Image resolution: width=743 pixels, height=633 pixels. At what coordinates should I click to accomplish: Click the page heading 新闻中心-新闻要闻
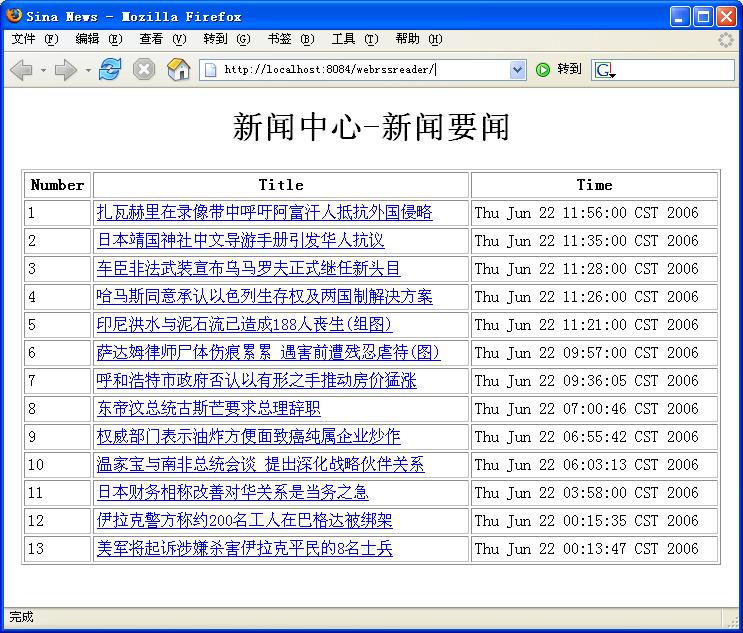pos(371,127)
